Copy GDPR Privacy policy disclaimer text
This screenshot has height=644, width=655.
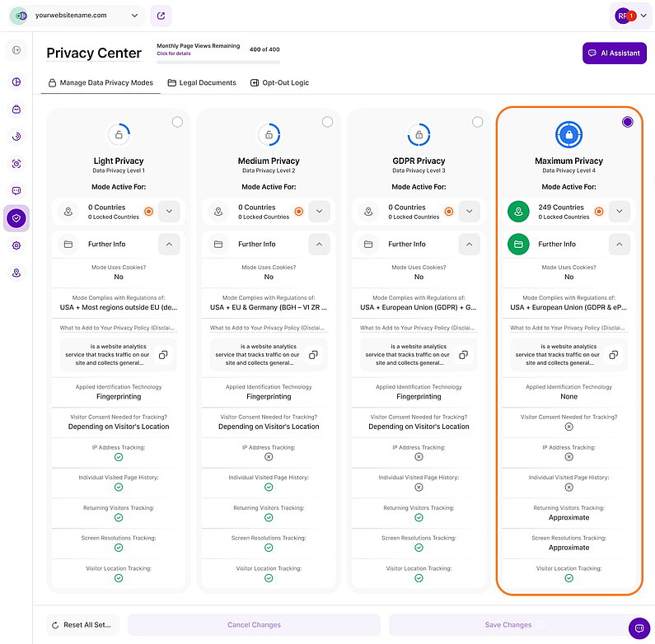[463, 354]
